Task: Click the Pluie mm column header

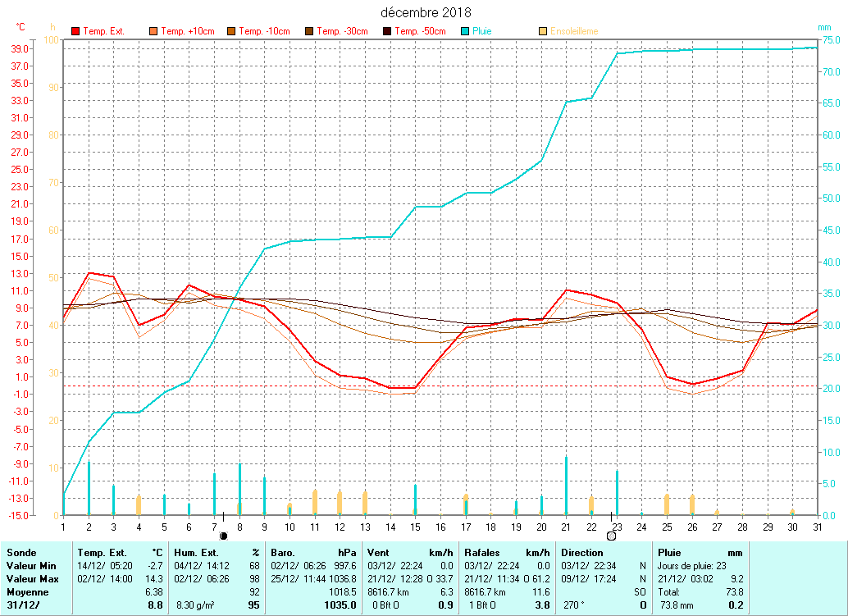Action: pos(700,553)
